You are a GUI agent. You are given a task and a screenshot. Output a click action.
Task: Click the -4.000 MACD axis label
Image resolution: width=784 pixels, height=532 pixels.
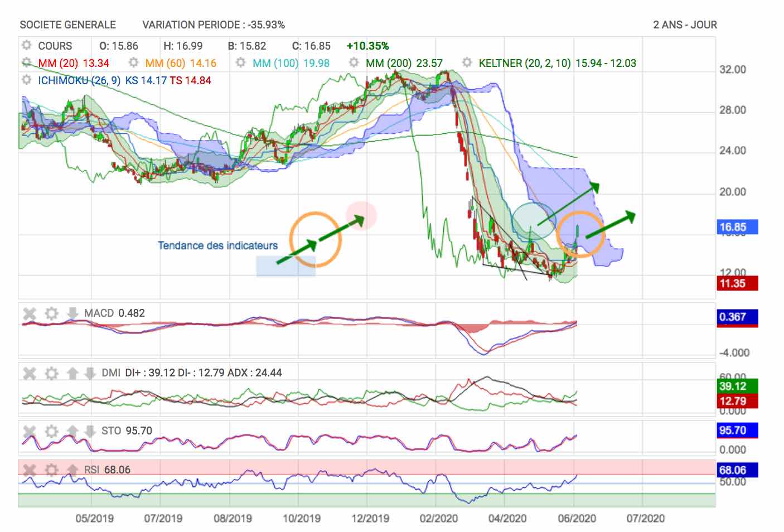point(734,352)
